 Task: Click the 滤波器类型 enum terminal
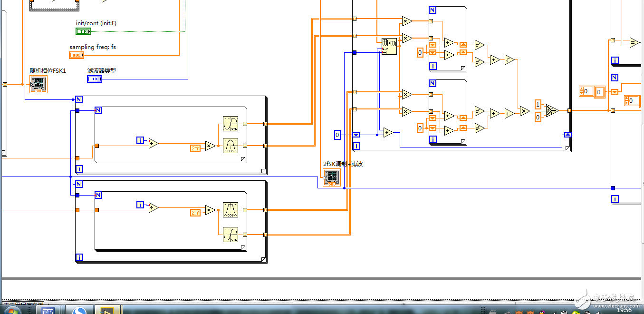tap(94, 79)
